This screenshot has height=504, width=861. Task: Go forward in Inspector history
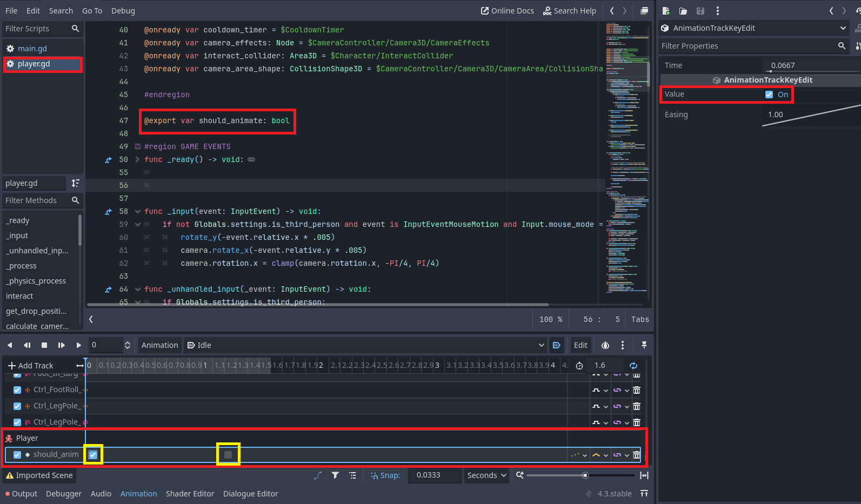coord(844,11)
